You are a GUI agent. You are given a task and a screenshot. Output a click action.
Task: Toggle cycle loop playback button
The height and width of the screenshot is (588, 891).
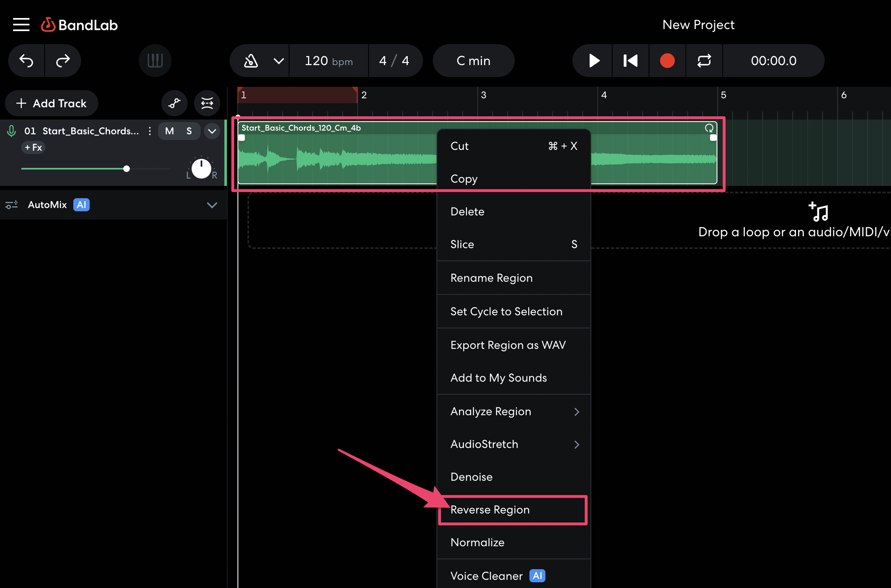click(x=704, y=61)
